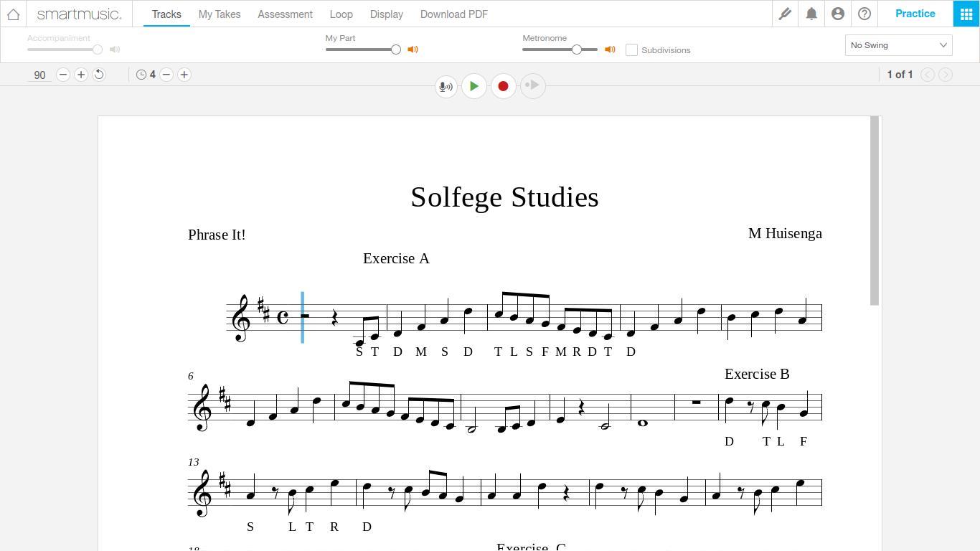
Task: Increase the tempo with the plus button
Action: (81, 75)
